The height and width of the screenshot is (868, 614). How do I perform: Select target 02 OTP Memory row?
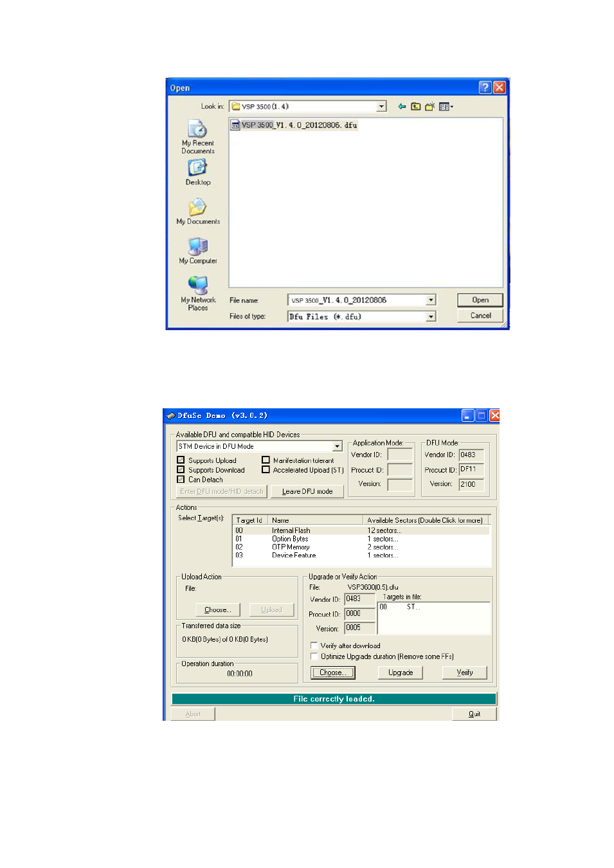tap(361, 547)
